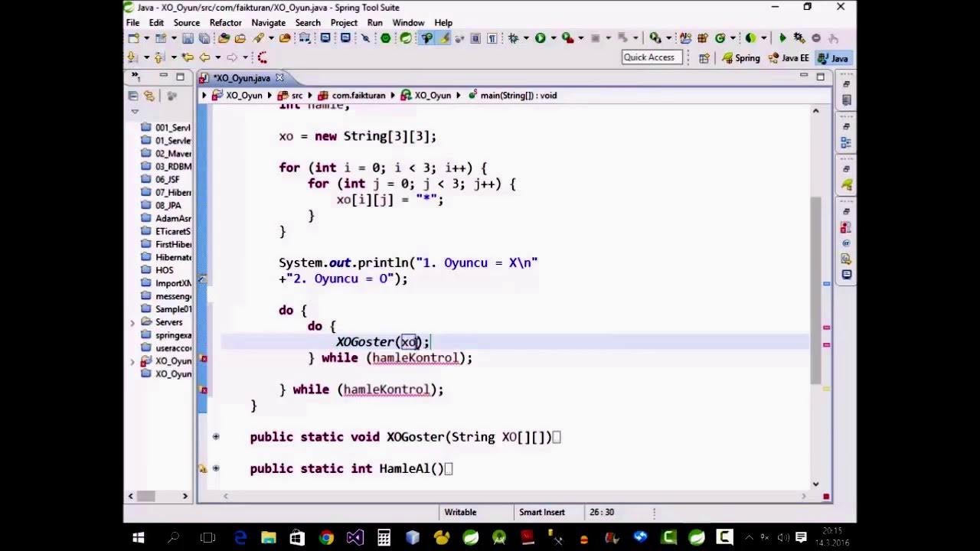
Task: Select the Java perspective button
Action: [833, 58]
